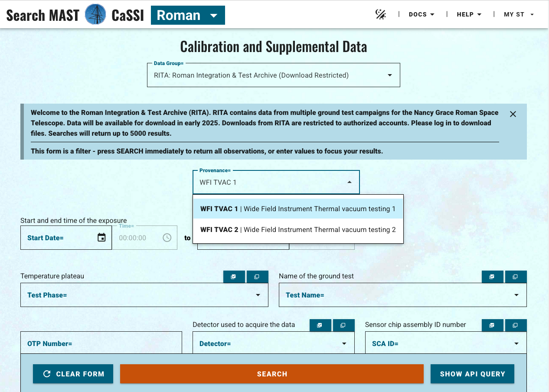Toggle the dark/light theme icon

coord(380,15)
